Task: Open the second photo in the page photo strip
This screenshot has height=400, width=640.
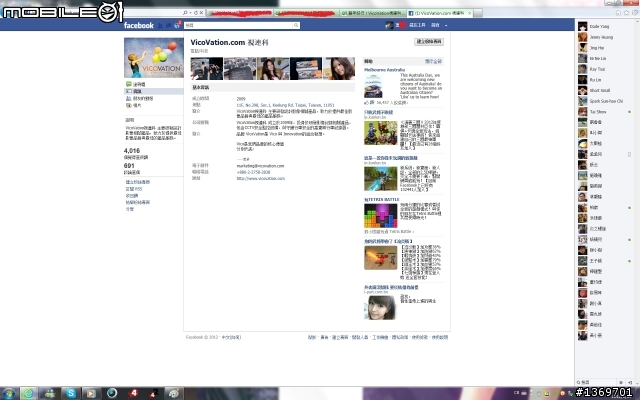Action: (240, 69)
